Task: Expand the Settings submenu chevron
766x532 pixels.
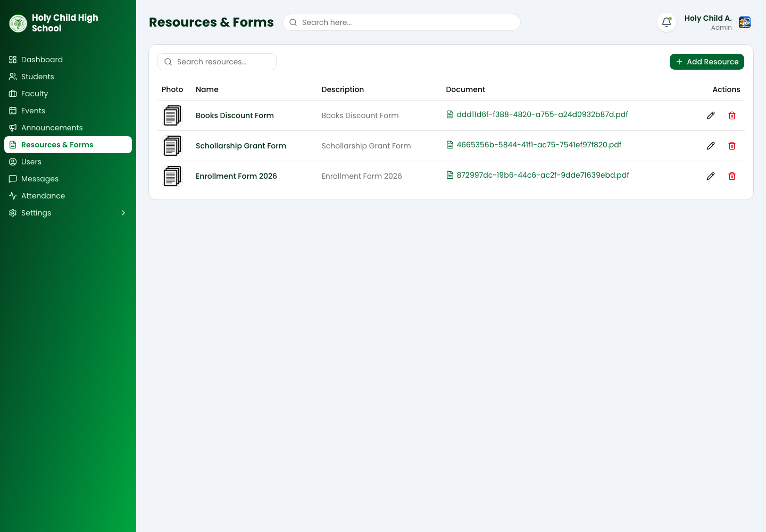Action: [123, 213]
